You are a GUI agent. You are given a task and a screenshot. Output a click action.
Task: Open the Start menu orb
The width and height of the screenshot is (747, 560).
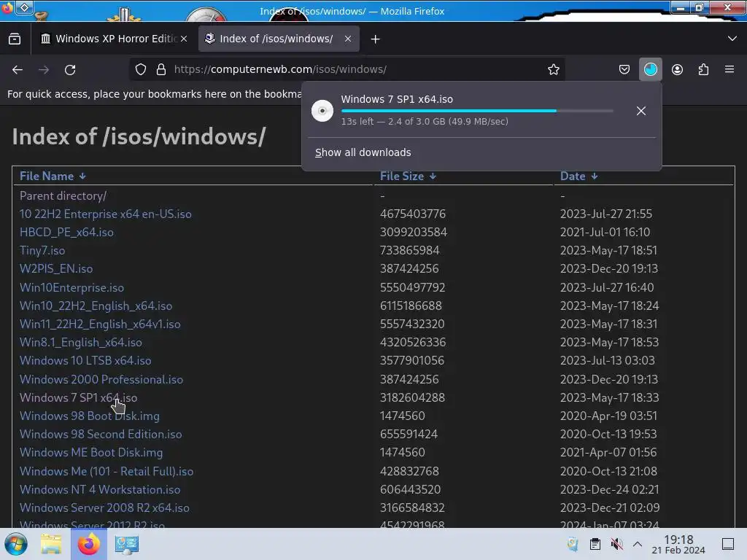16,544
